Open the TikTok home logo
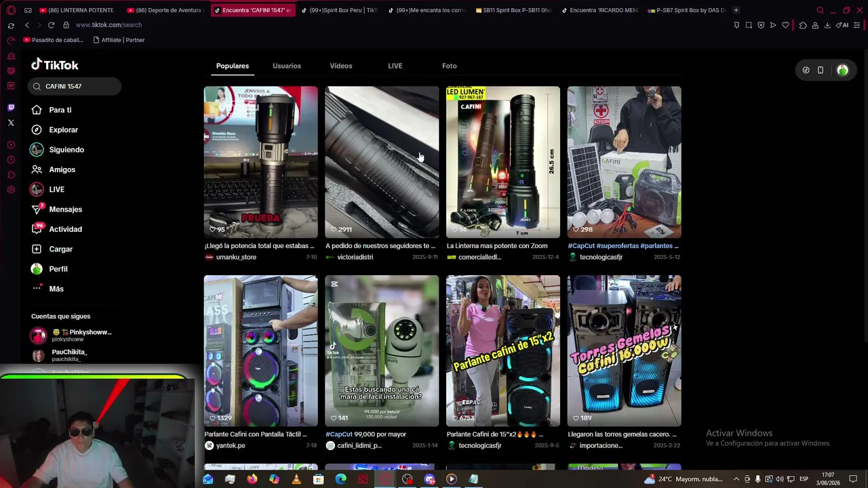The width and height of the screenshot is (868, 488). pos(55,65)
